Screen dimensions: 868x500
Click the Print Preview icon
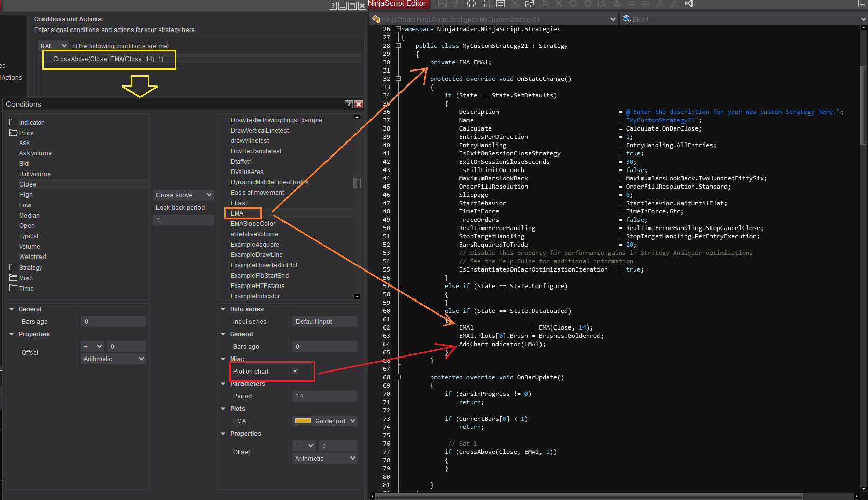pos(486,4)
